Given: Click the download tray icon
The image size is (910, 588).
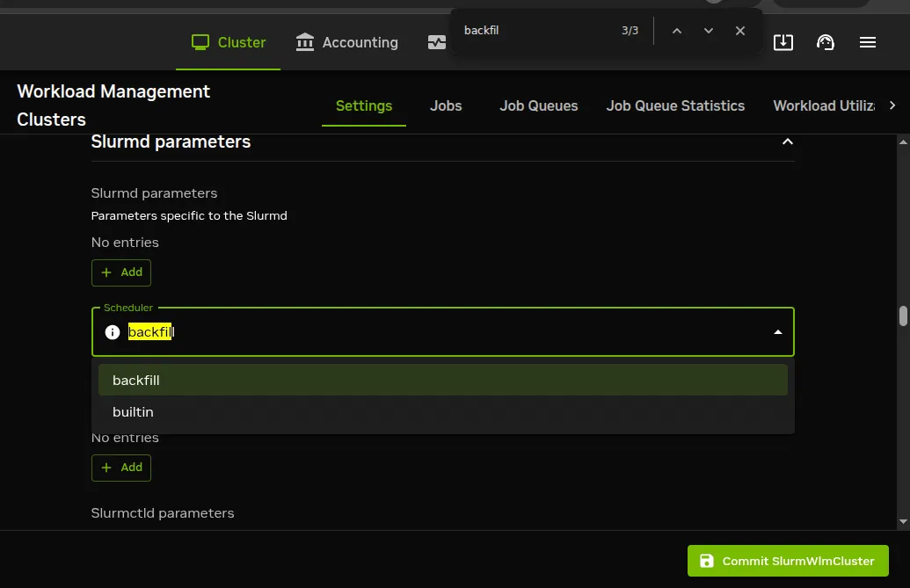Looking at the screenshot, I should tap(783, 42).
